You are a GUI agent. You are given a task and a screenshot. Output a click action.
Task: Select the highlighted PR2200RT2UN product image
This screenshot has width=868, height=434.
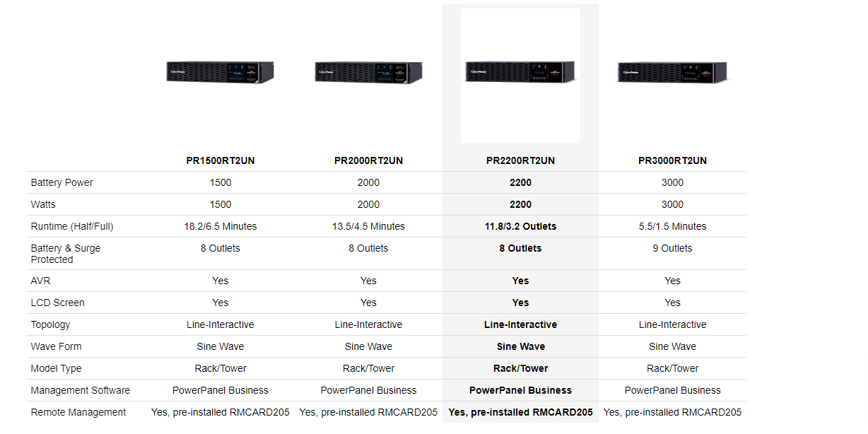(x=520, y=71)
